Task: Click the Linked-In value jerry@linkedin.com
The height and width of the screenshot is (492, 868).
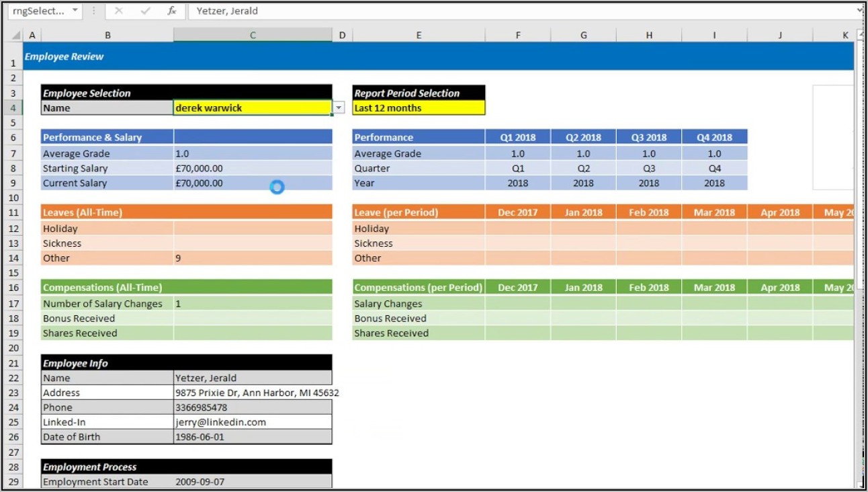Action: (x=252, y=422)
